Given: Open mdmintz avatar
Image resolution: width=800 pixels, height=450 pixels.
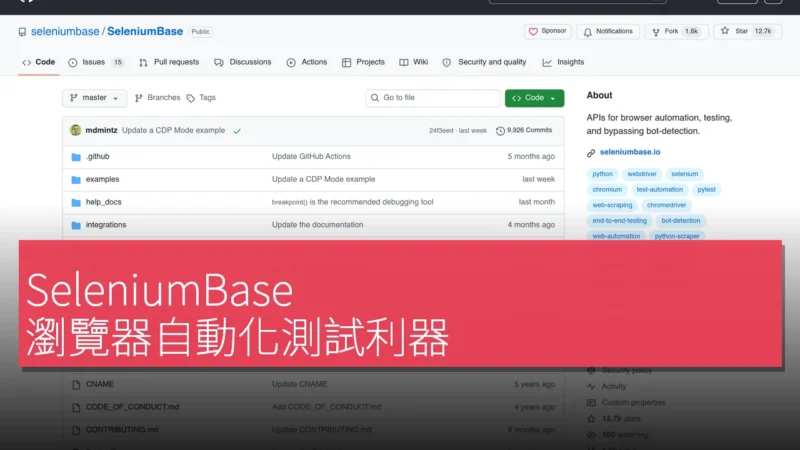Looking at the screenshot, I should (x=76, y=130).
